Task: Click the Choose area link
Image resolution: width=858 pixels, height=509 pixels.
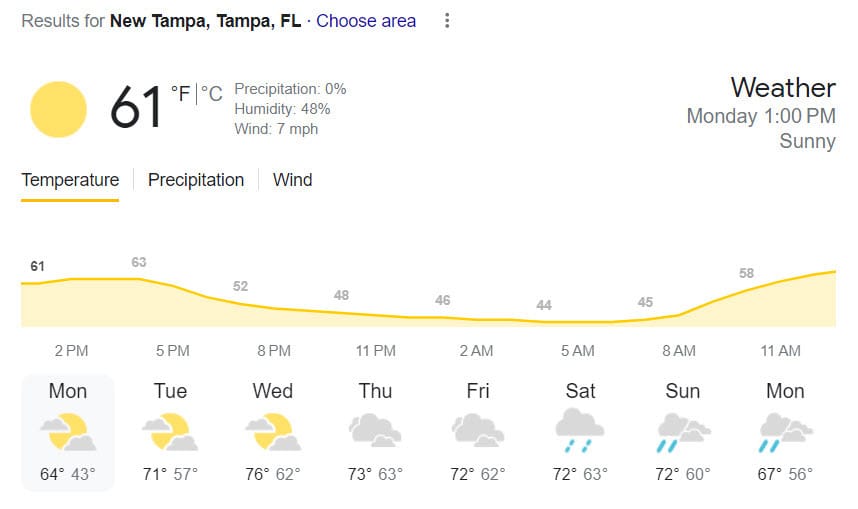Action: 366,21
